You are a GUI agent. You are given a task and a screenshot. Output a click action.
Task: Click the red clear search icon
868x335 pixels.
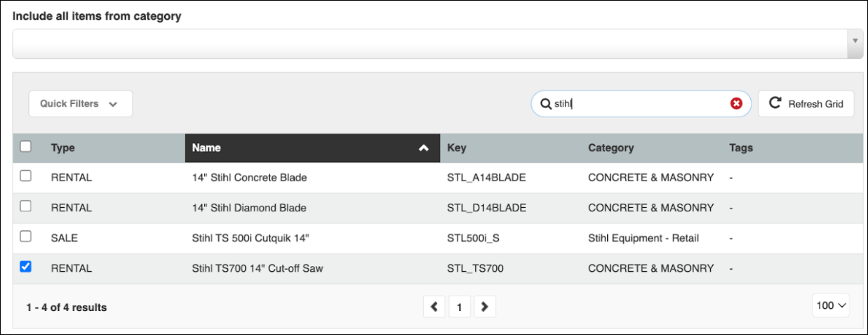click(x=736, y=104)
